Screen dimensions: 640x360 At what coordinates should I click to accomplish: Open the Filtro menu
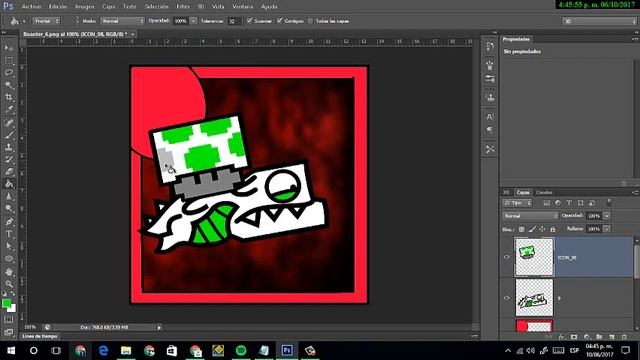[x=183, y=7]
